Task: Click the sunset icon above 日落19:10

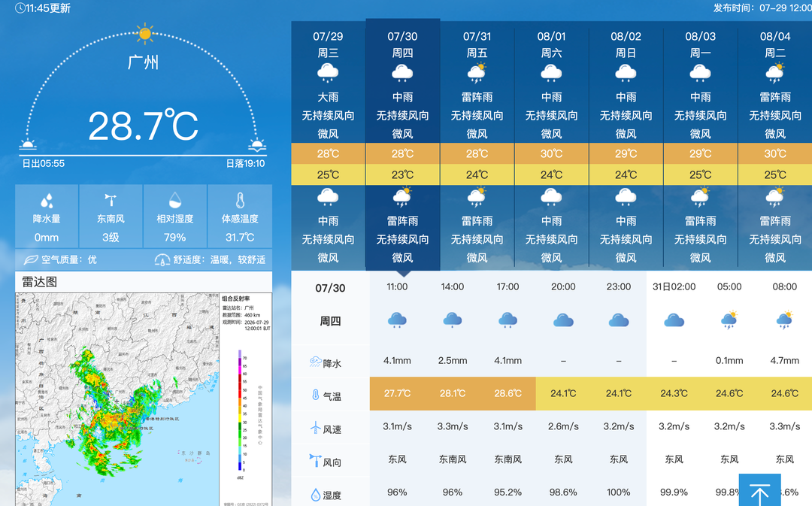Action: click(257, 144)
